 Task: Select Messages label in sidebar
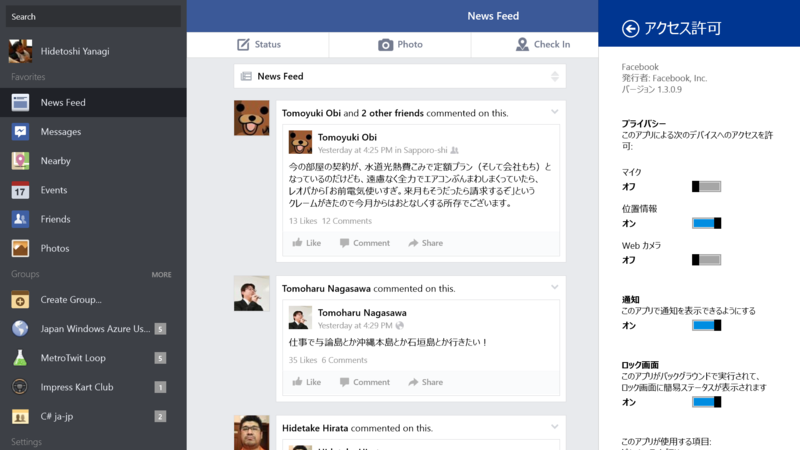[61, 132]
